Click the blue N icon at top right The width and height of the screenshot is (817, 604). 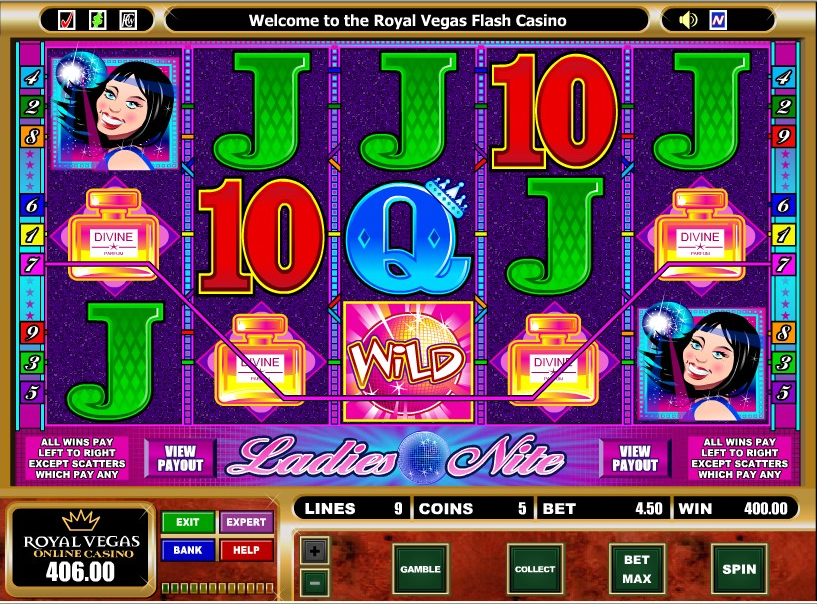coord(717,20)
